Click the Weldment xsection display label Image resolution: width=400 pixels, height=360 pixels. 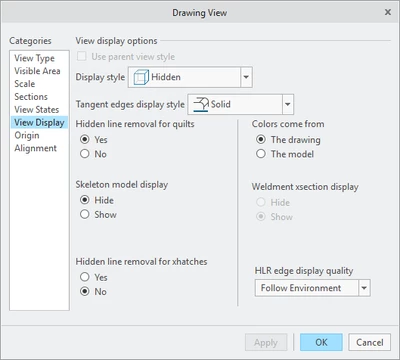305,187
